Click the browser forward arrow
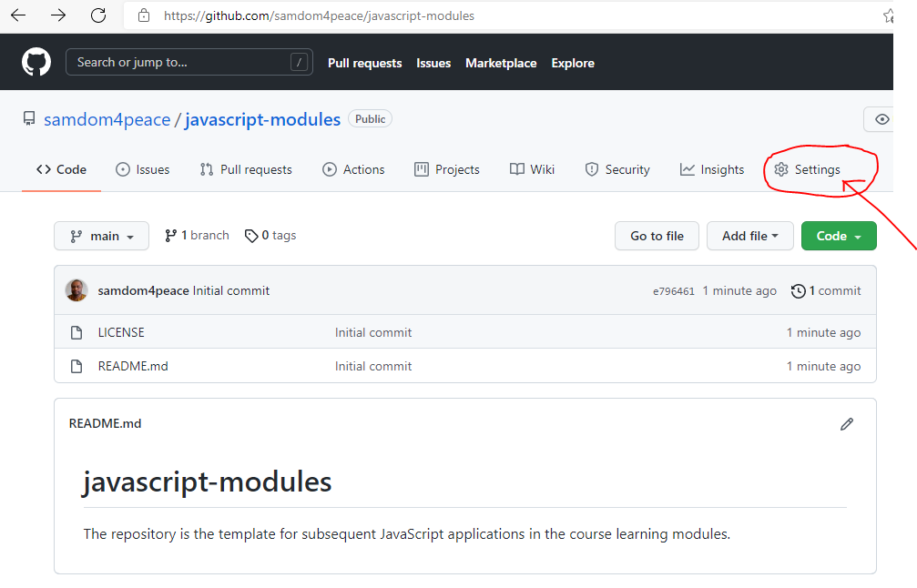Screen dimensions: 917x588 coord(58,15)
